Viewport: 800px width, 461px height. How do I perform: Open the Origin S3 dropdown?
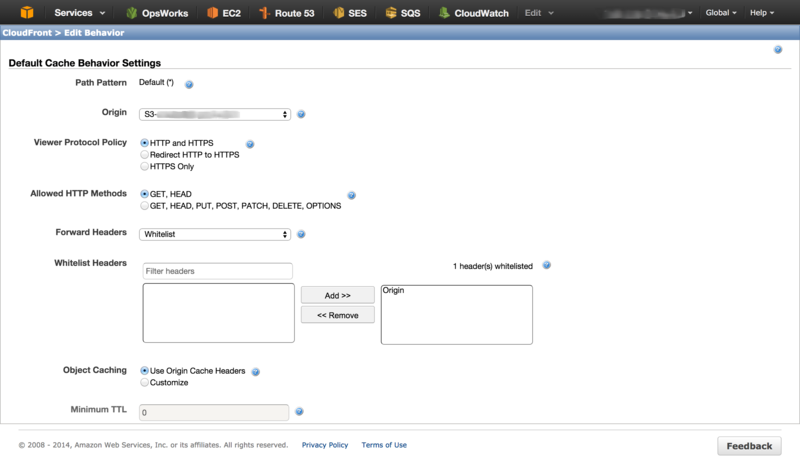215,114
